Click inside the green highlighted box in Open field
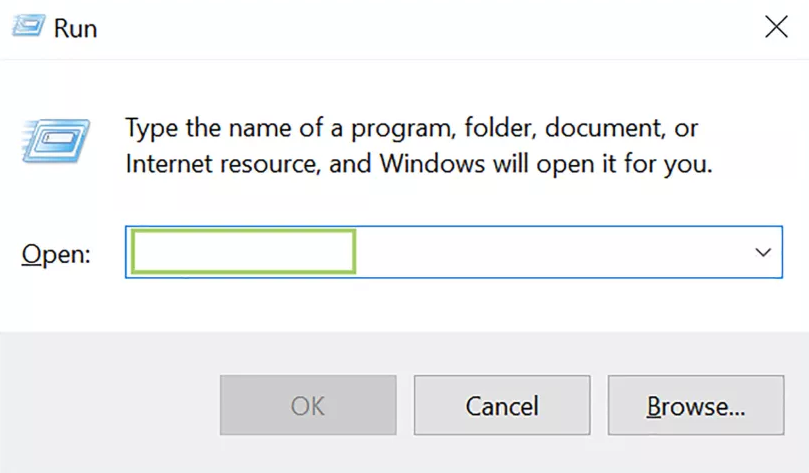809x473 pixels. (x=243, y=251)
